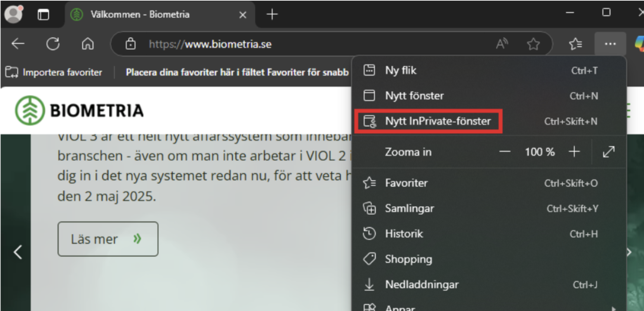The width and height of the screenshot is (644, 311).
Task: Decrease zoom with minus button
Action: tap(505, 152)
